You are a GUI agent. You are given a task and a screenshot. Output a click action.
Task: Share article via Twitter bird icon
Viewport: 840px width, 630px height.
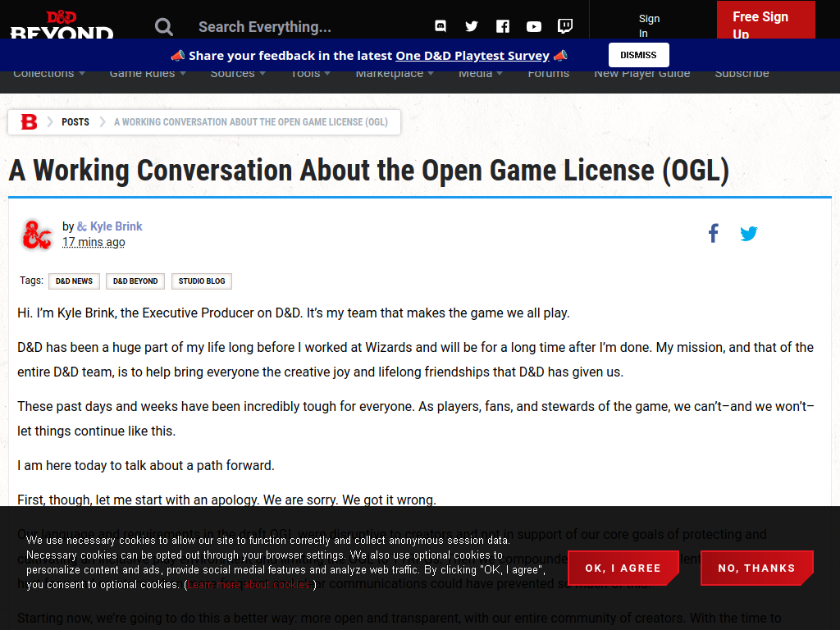(748, 234)
